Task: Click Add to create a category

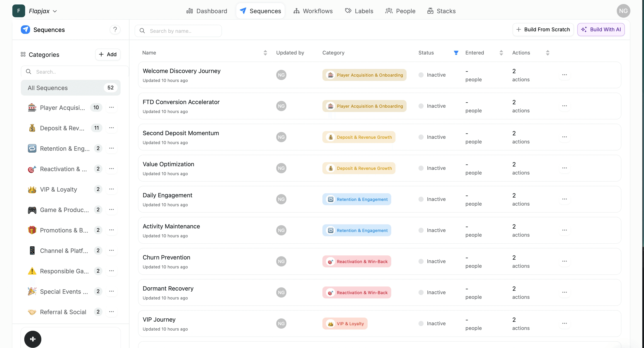Action: coord(108,54)
